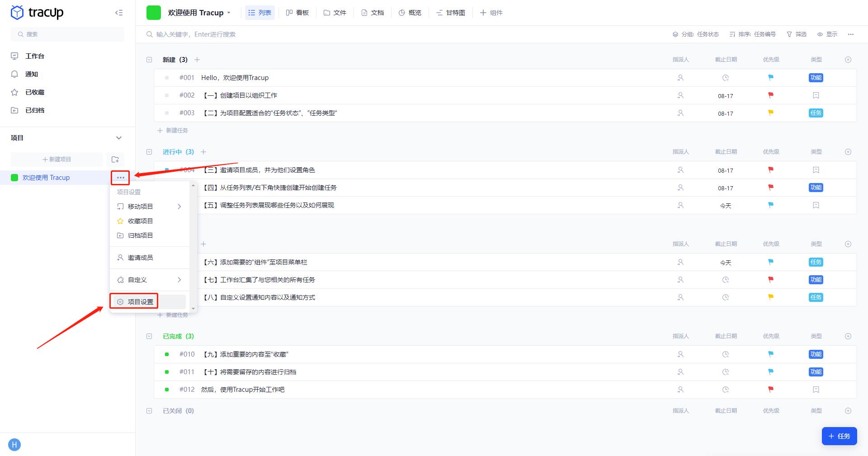This screenshot has height=456, width=868.
Task: Click the due date clock icon for task #010
Action: 726,354
